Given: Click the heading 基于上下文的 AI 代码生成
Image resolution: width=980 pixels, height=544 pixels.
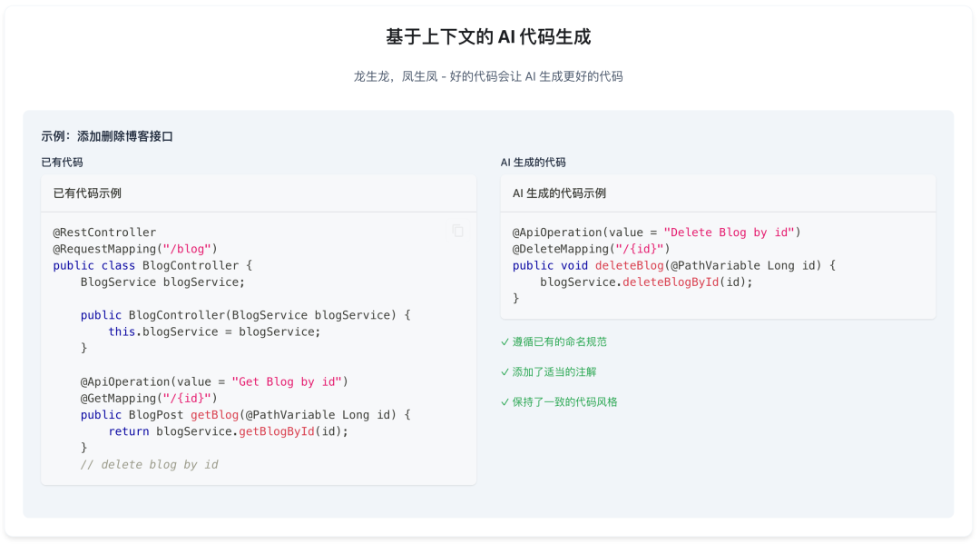Looking at the screenshot, I should click(x=488, y=37).
